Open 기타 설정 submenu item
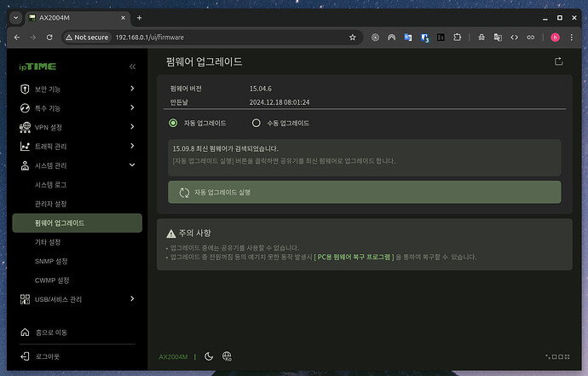588x376 pixels. 48,242
